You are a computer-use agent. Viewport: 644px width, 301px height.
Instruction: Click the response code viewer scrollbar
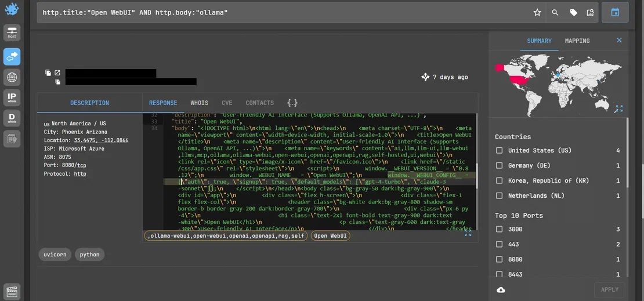[x=476, y=176]
